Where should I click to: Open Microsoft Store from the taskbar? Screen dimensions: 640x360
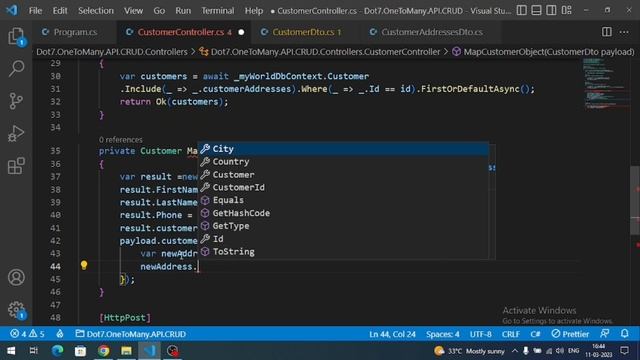click(80, 351)
